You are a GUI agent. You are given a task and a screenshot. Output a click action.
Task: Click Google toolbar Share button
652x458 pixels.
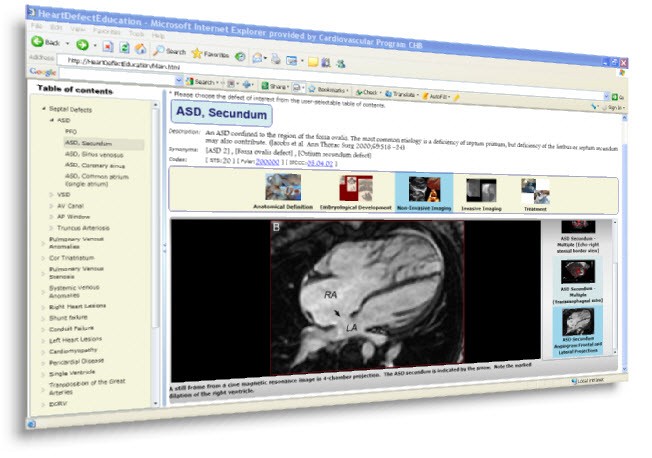click(x=273, y=86)
